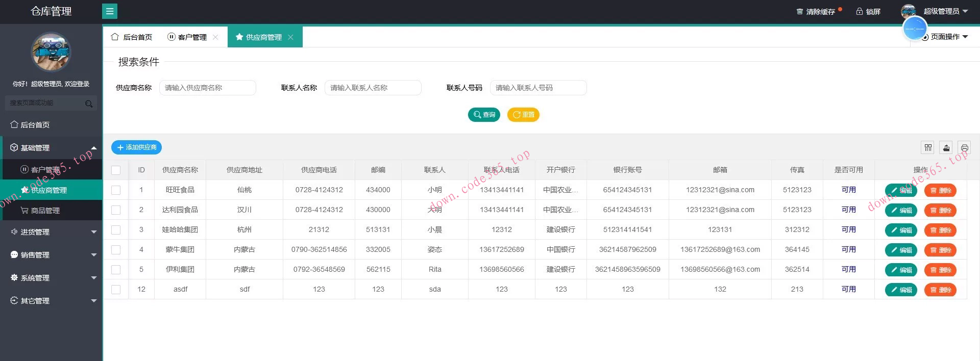This screenshot has height=361, width=980.
Task: Focus the 联系人名称 input field
Action: [373, 88]
